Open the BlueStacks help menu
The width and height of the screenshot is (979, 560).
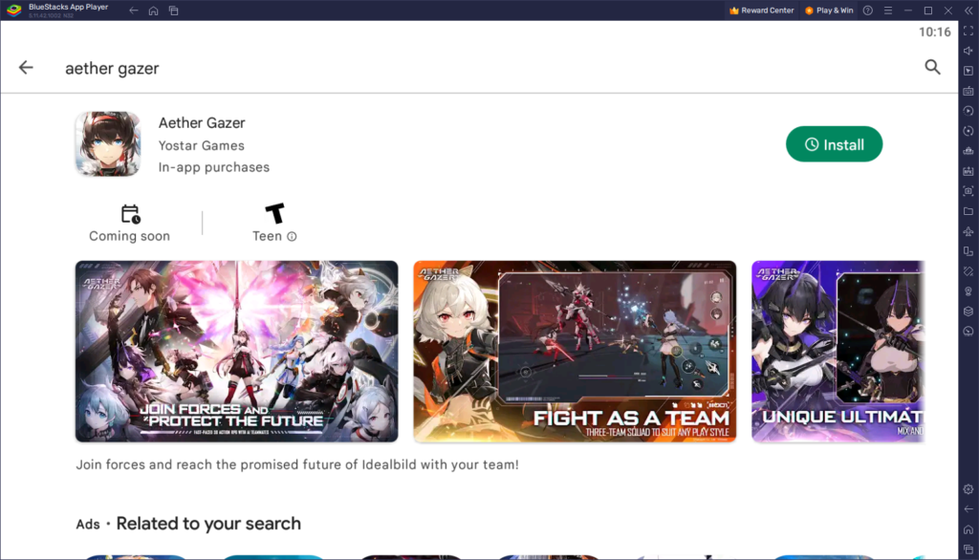pyautogui.click(x=866, y=11)
